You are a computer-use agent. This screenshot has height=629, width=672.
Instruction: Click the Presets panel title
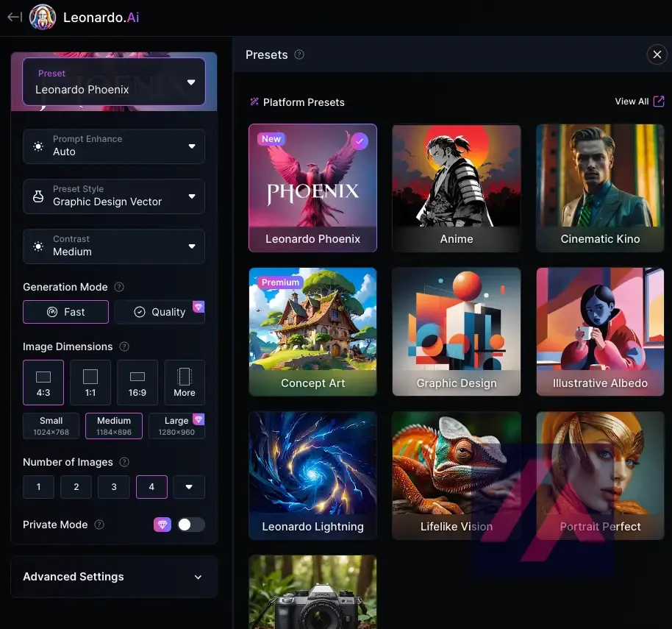(x=267, y=54)
